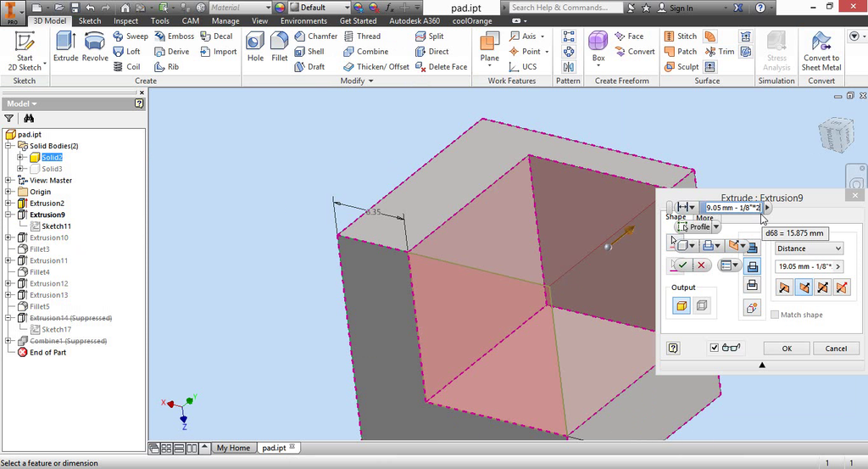Switch to the Sketch ribbon tab
This screenshot has height=469, width=868.
[90, 21]
